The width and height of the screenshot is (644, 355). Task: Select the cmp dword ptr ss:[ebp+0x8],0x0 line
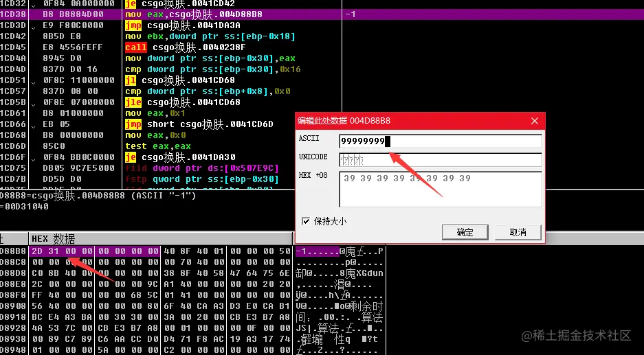pyautogui.click(x=208, y=91)
